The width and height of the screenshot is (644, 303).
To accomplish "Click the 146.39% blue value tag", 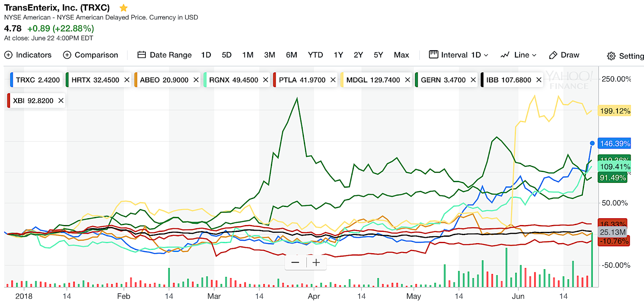I will [615, 143].
